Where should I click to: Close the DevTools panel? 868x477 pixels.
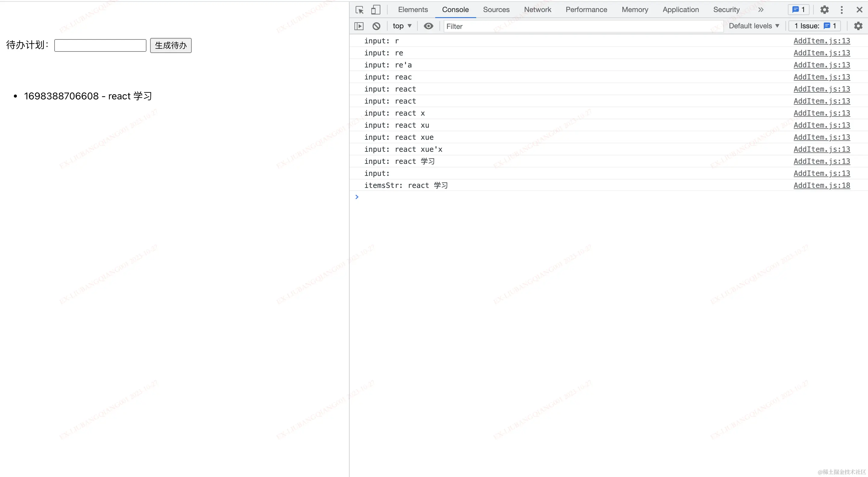pyautogui.click(x=859, y=10)
